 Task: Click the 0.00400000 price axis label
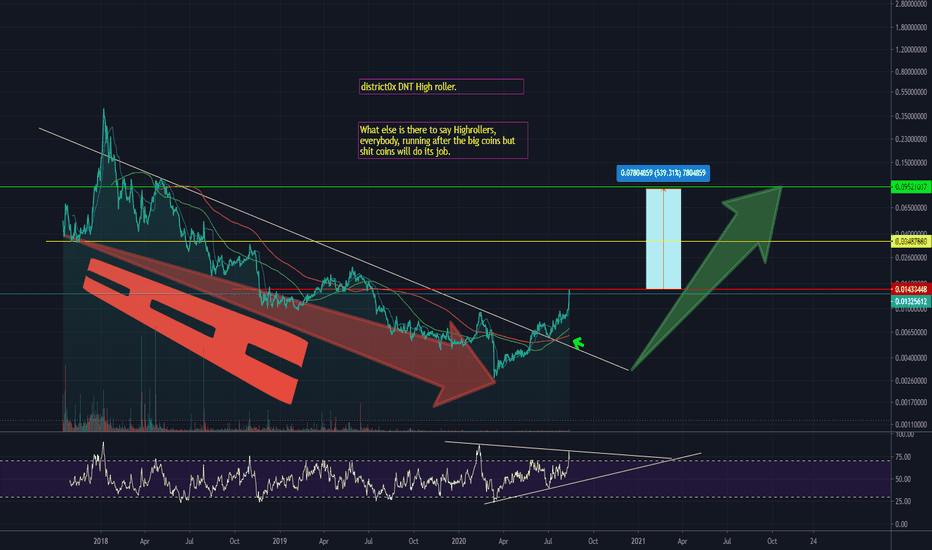point(911,358)
